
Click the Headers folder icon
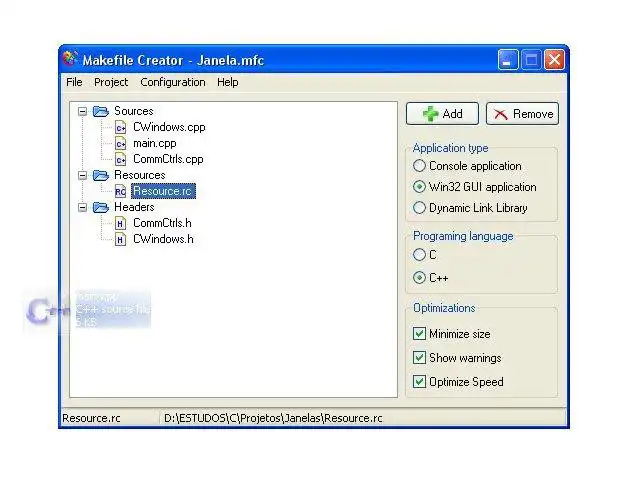pos(101,207)
